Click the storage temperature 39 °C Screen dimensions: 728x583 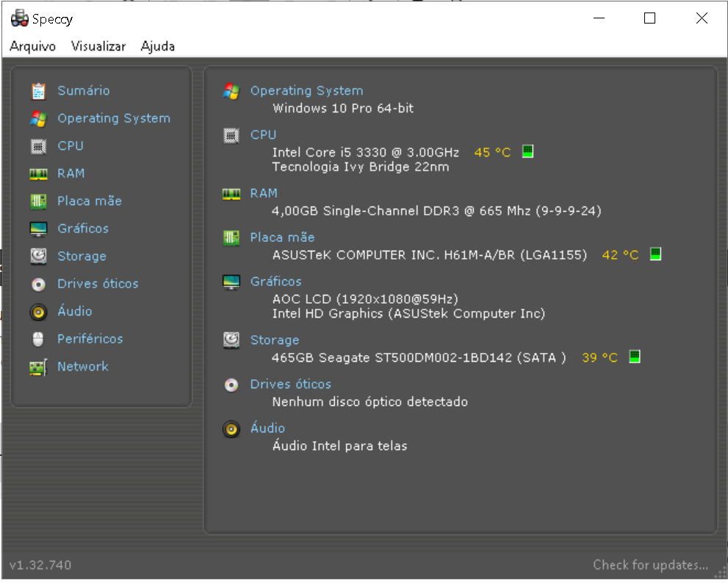tap(600, 358)
